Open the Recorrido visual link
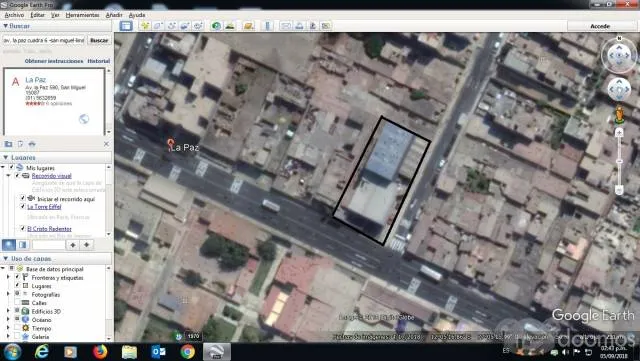Image resolution: width=640 pixels, height=361 pixels. click(51, 176)
